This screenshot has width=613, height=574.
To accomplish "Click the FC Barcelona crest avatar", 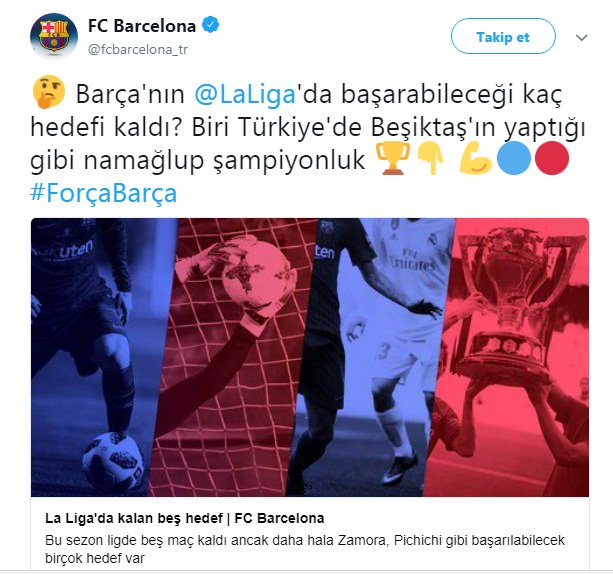I will click(x=54, y=36).
